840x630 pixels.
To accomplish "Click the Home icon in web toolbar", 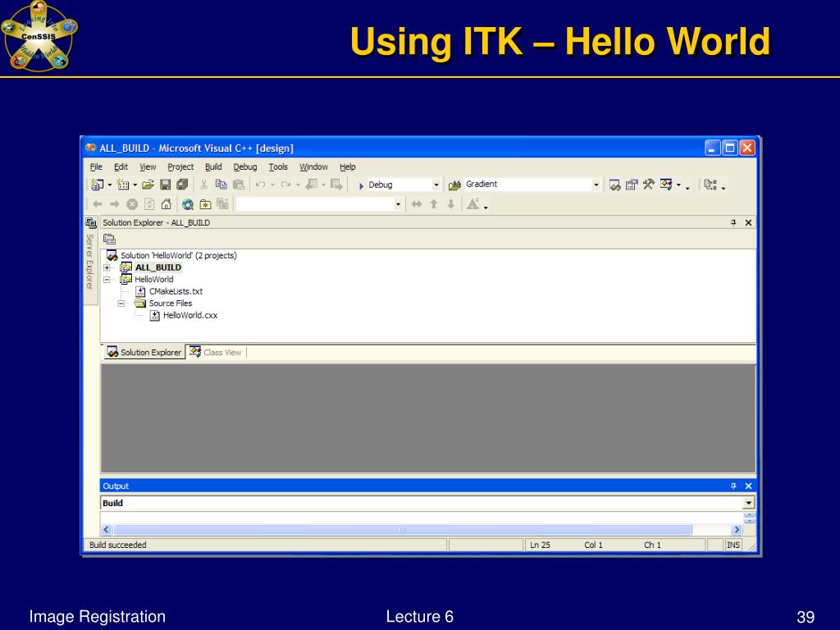I will (x=166, y=204).
